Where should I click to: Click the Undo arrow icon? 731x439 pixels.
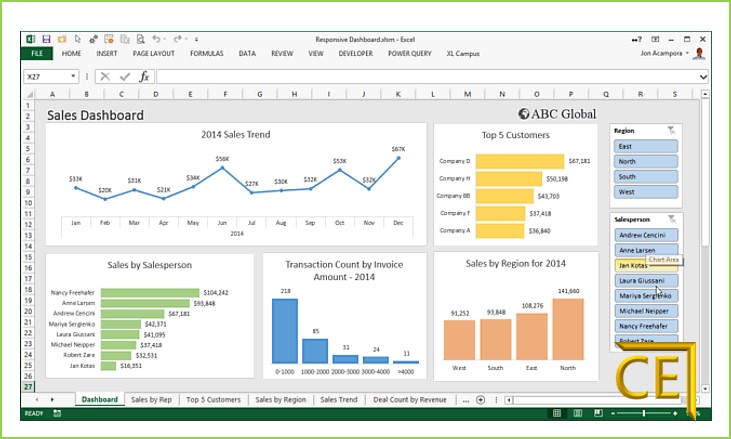pyautogui.click(x=156, y=39)
